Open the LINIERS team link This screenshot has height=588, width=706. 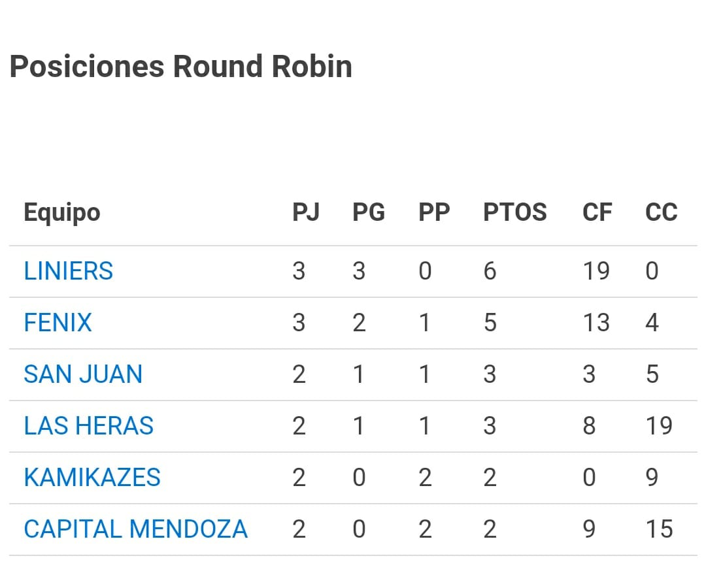tap(68, 271)
